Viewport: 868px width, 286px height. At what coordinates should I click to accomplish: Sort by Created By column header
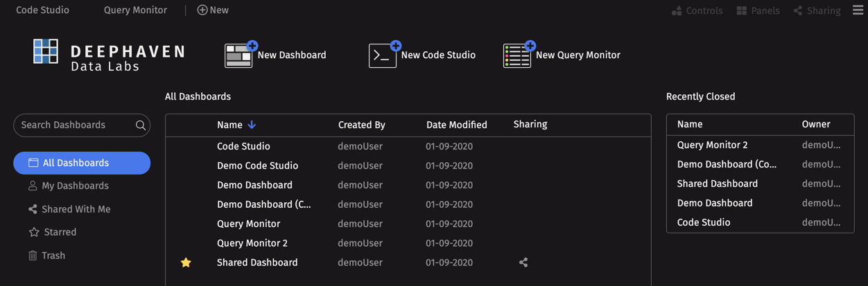362,125
